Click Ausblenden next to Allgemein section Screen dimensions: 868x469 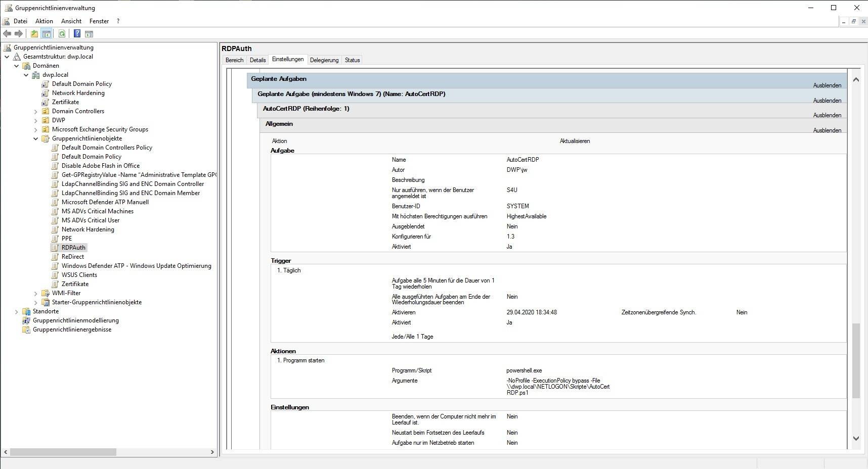[827, 130]
